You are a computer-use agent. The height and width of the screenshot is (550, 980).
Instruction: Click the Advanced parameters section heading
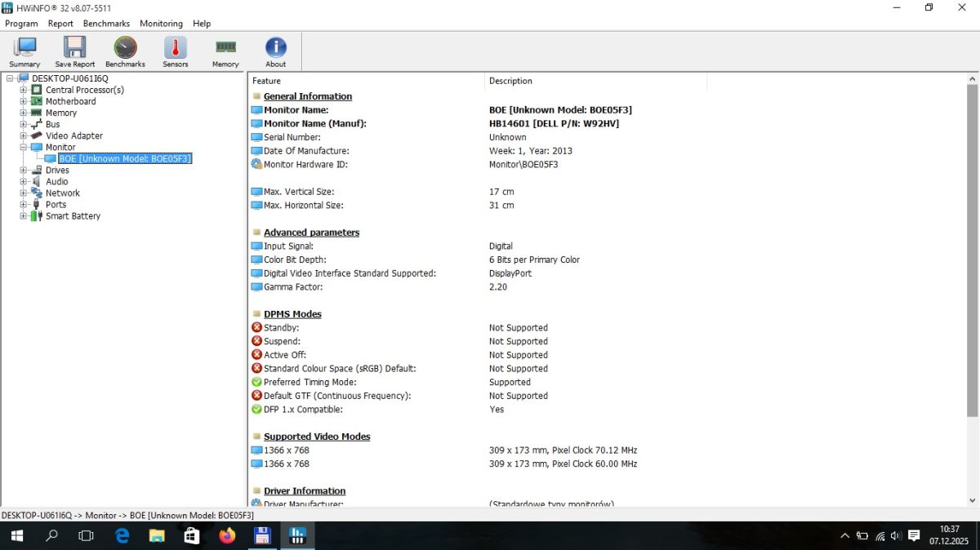[311, 233]
